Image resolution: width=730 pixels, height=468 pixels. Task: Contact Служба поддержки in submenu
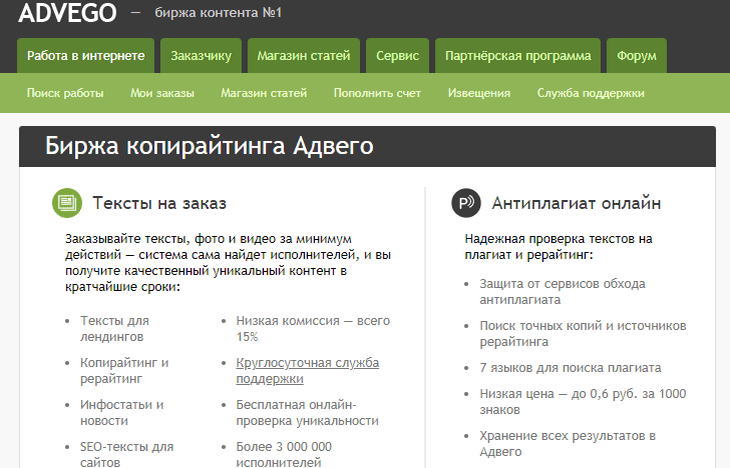[590, 93]
